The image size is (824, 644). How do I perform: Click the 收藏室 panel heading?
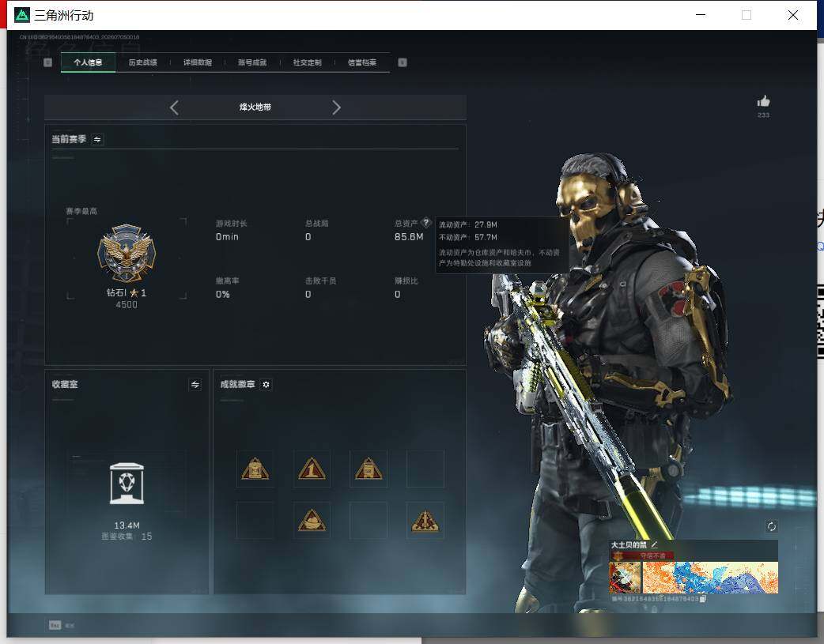click(x=65, y=384)
